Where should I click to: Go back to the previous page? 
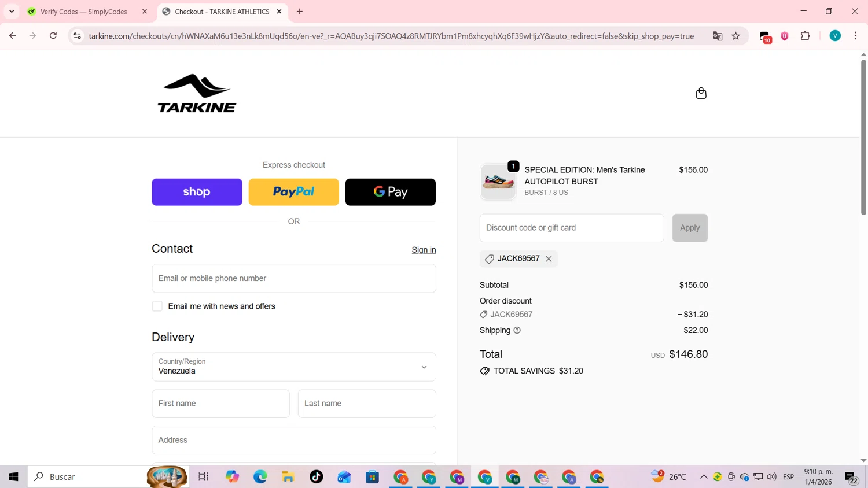coord(12,36)
